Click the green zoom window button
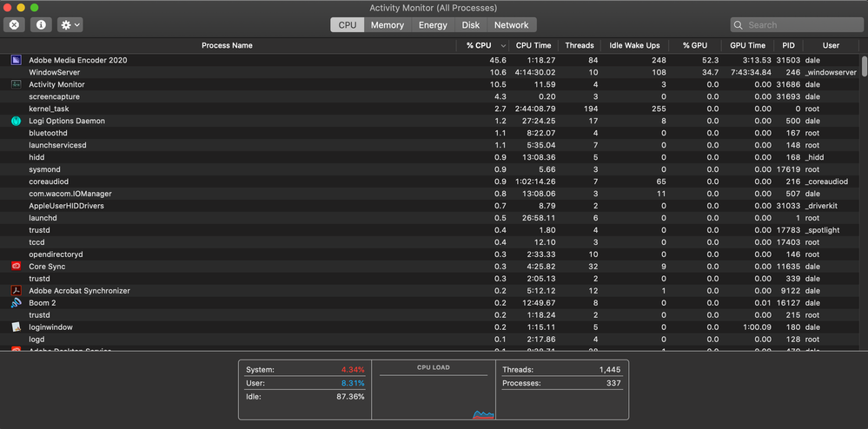Viewport: 868px width, 429px height. (x=35, y=8)
